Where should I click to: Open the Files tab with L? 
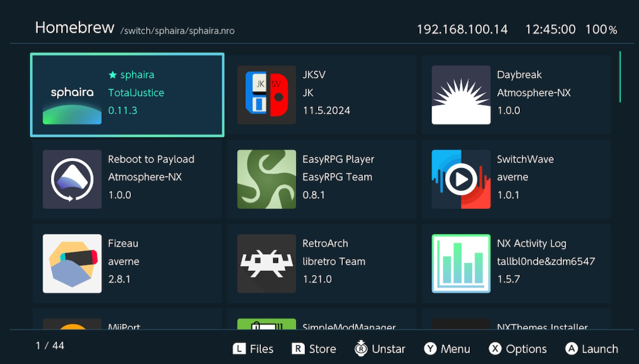pyautogui.click(x=253, y=349)
